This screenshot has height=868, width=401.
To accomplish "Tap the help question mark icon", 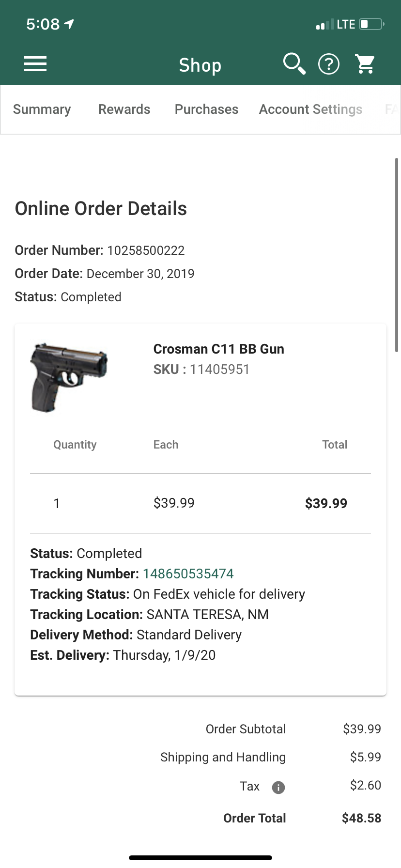I will pyautogui.click(x=329, y=63).
